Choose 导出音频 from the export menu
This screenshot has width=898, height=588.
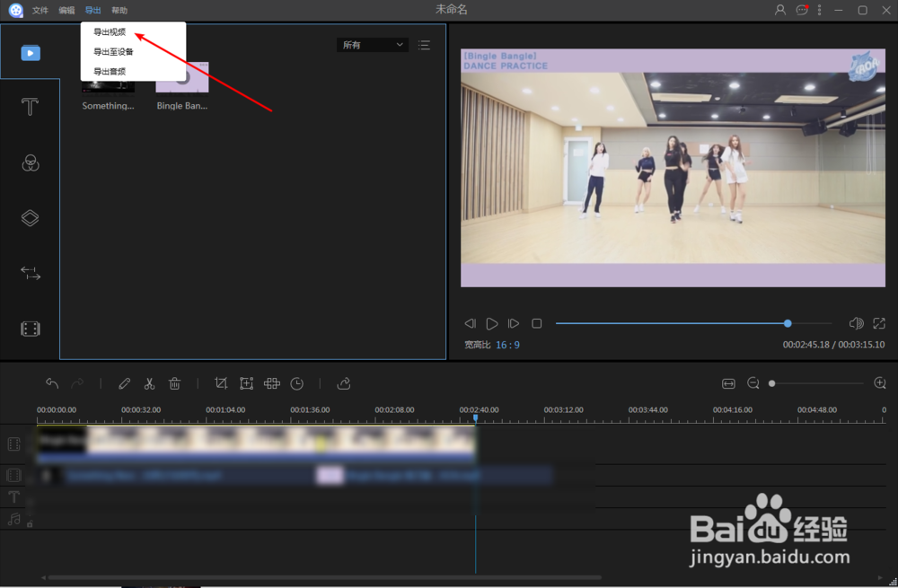[x=110, y=72]
